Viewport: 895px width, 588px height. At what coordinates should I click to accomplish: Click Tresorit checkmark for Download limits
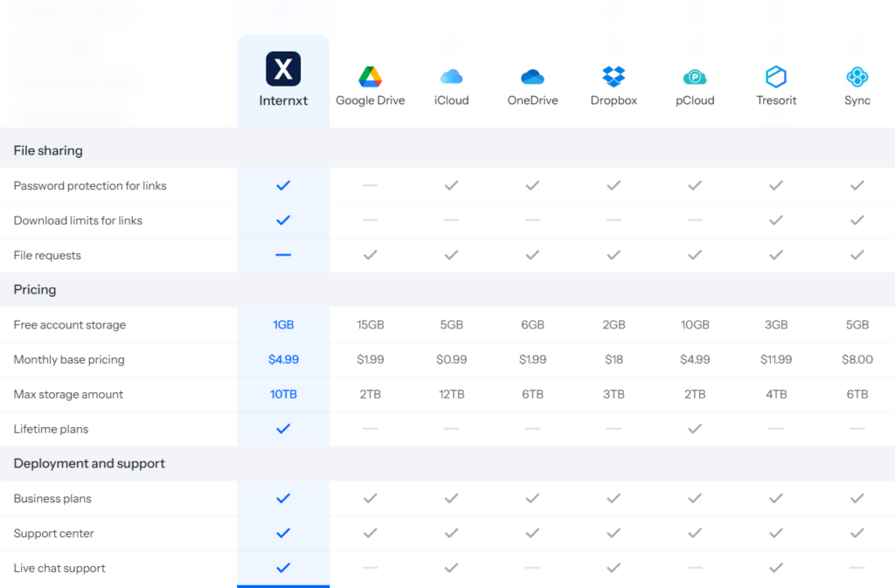[776, 220]
